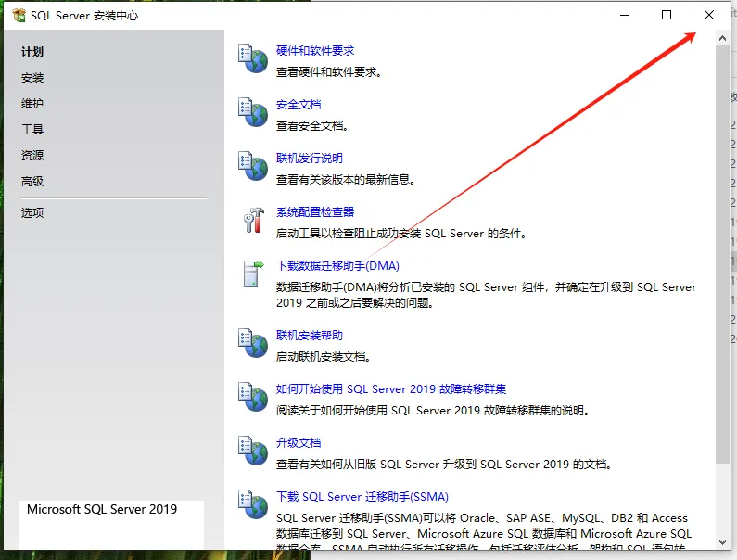The height and width of the screenshot is (560, 737).
Task: Click the globe icon beside 联机发行说明
Action: coord(253,166)
